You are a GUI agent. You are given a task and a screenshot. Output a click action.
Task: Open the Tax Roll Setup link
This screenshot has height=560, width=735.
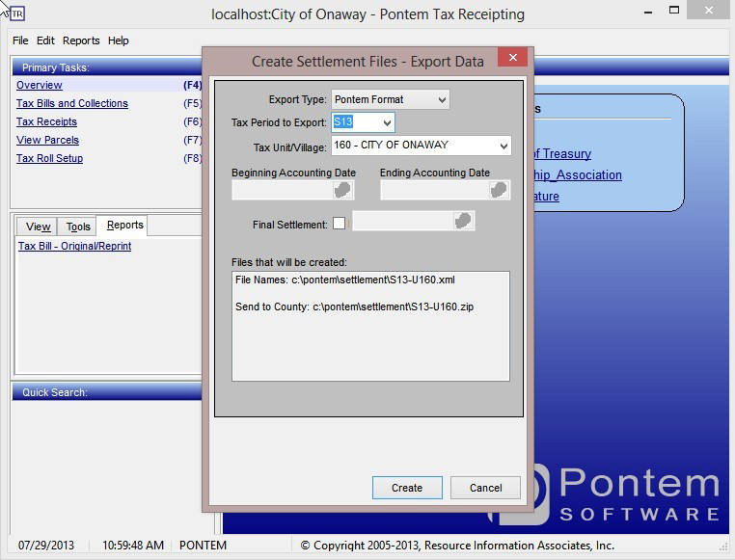tap(50, 158)
